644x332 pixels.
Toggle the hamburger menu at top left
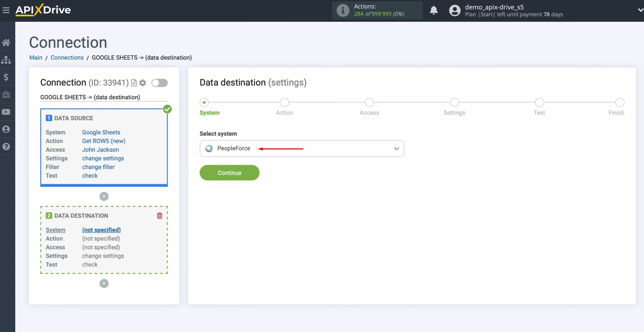pos(6,10)
